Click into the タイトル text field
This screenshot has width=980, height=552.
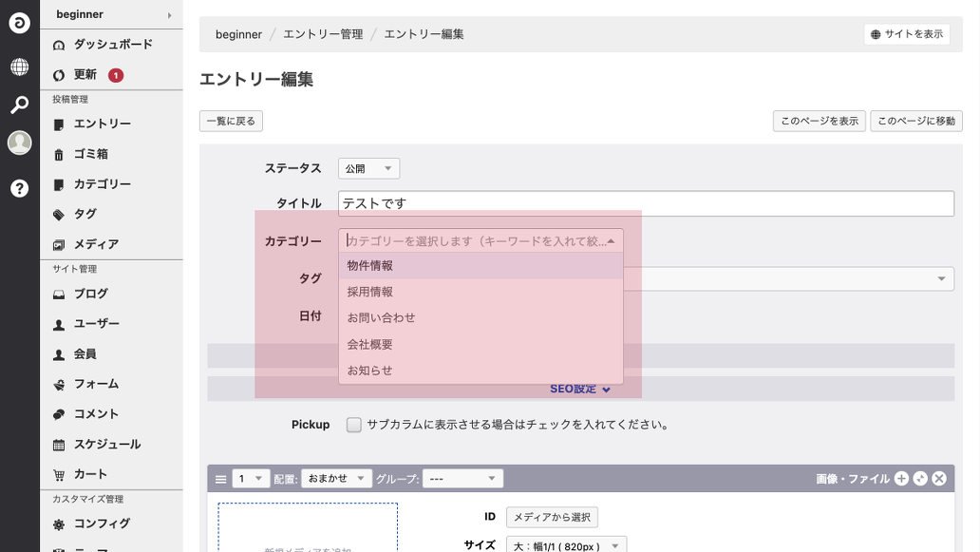pos(646,203)
